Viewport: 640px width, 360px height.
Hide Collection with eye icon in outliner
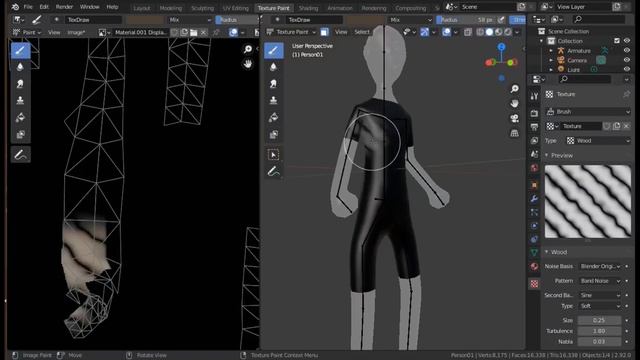click(x=627, y=41)
